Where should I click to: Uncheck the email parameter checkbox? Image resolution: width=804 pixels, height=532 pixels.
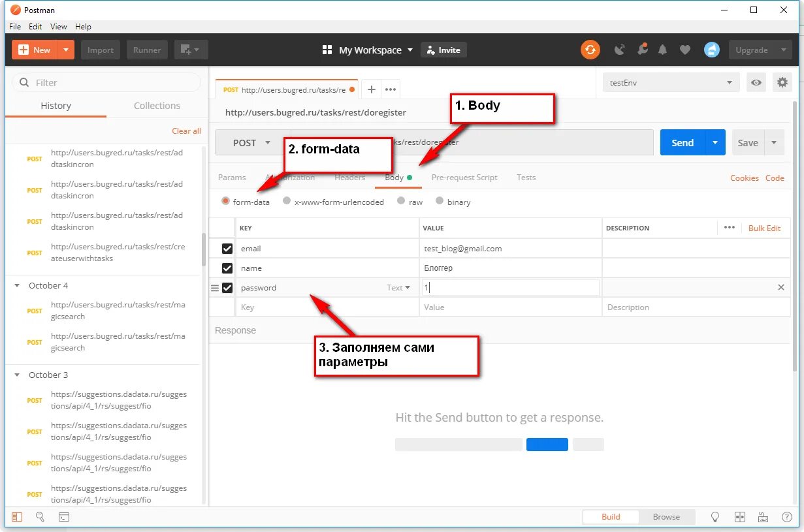(227, 249)
